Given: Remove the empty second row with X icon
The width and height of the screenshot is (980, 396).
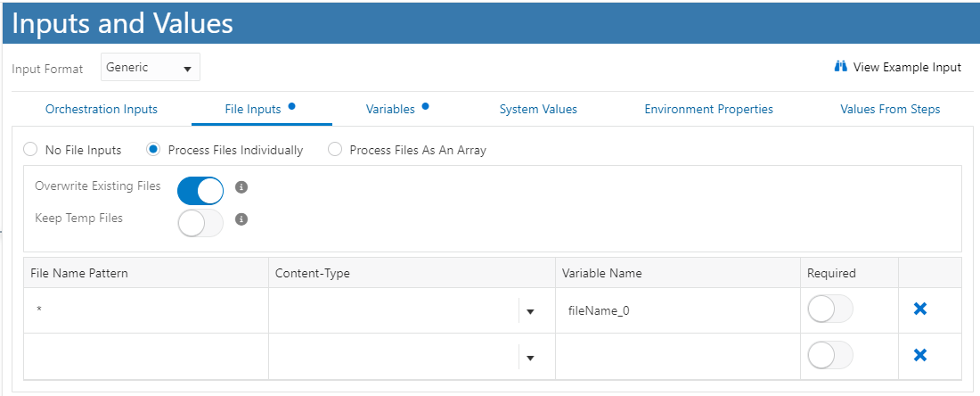Looking at the screenshot, I should click(x=920, y=355).
